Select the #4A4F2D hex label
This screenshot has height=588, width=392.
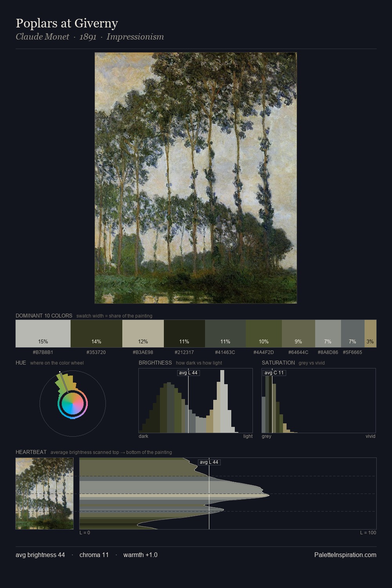pos(264,352)
